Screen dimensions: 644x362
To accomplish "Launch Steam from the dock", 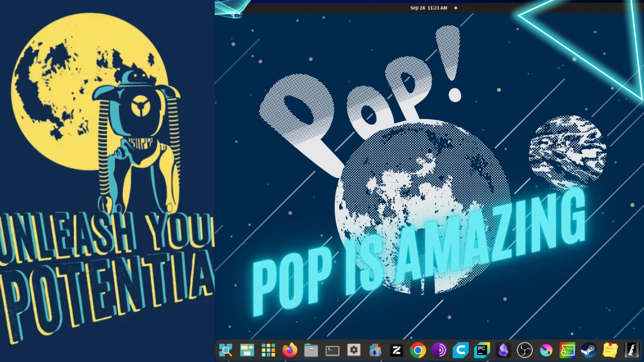I will (x=589, y=350).
